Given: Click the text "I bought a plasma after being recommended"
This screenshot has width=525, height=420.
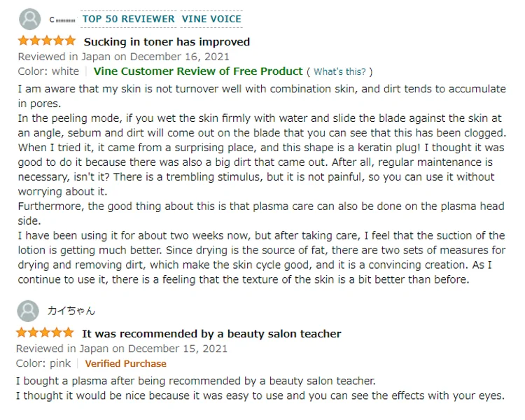Looking at the screenshot, I should 196,381.
